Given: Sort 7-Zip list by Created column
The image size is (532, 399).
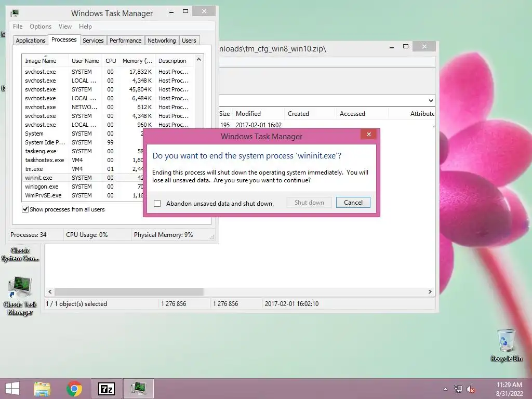Looking at the screenshot, I should click(310, 114).
